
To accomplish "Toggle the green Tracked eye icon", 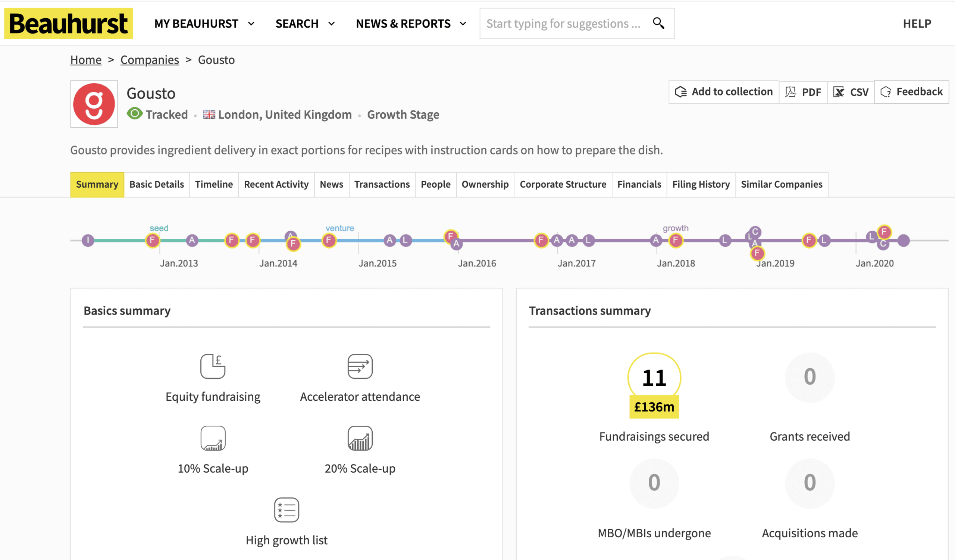I will (135, 114).
